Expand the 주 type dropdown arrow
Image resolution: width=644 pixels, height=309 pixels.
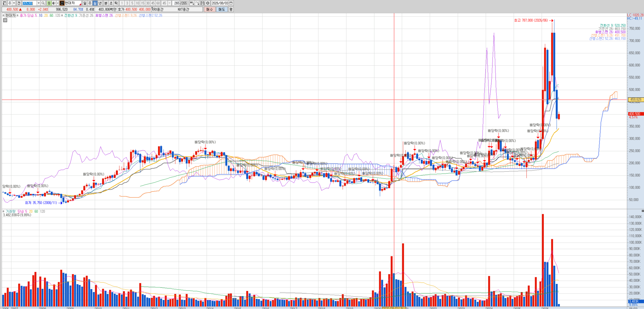(14, 3)
